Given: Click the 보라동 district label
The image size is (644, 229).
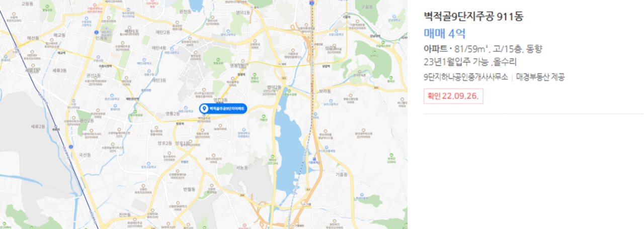Looking at the screenshot, I should (325, 91).
